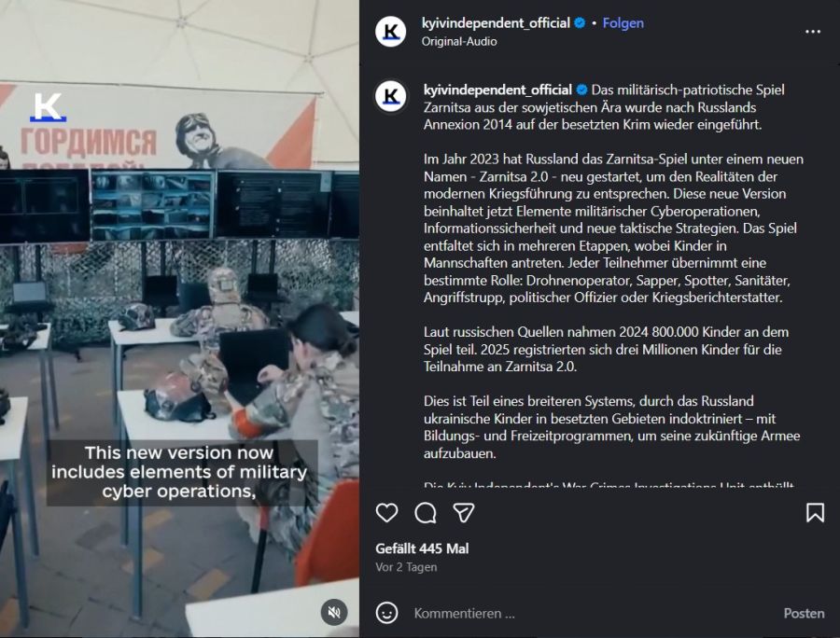
Task: Share post using paper plane icon
Action: (464, 513)
